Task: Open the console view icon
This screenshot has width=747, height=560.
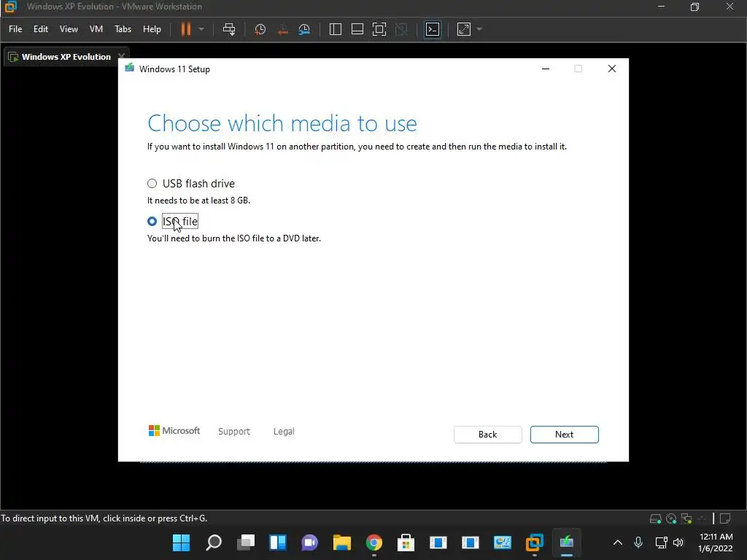Action: [433, 29]
